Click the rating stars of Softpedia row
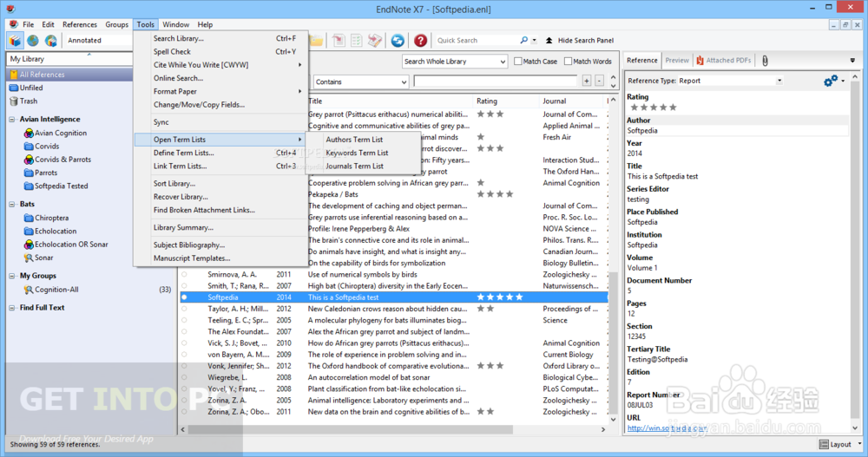 500,297
